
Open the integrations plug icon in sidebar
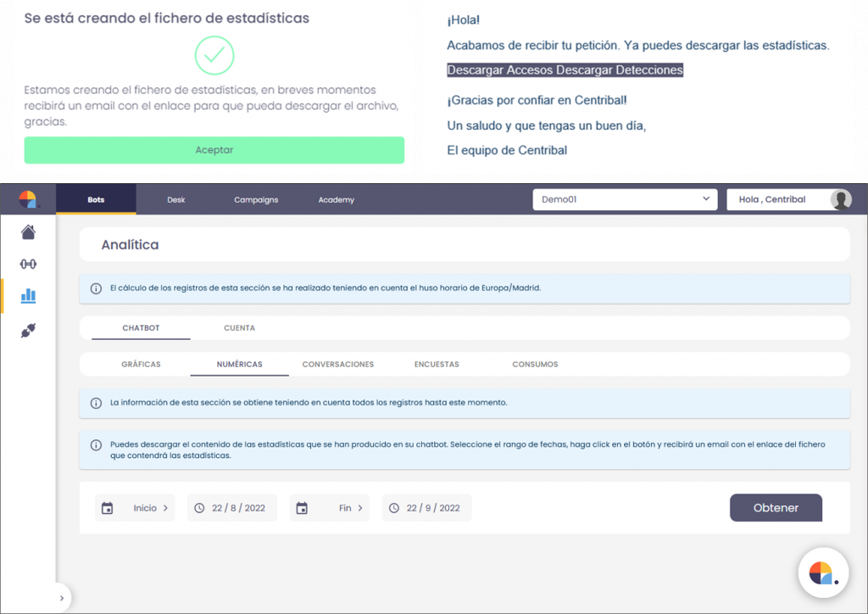click(28, 331)
